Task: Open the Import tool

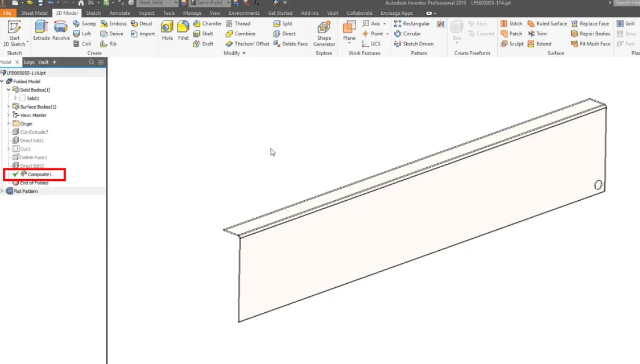Action: point(143,34)
